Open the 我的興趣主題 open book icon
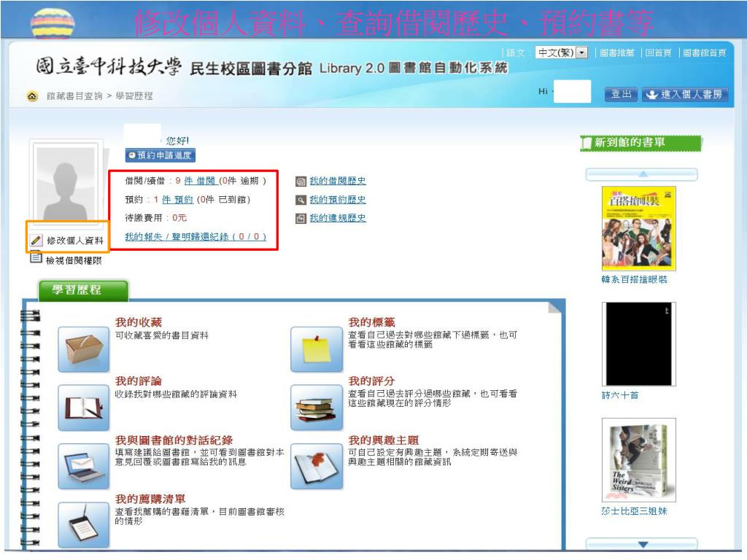747x560 pixels. tap(317, 466)
